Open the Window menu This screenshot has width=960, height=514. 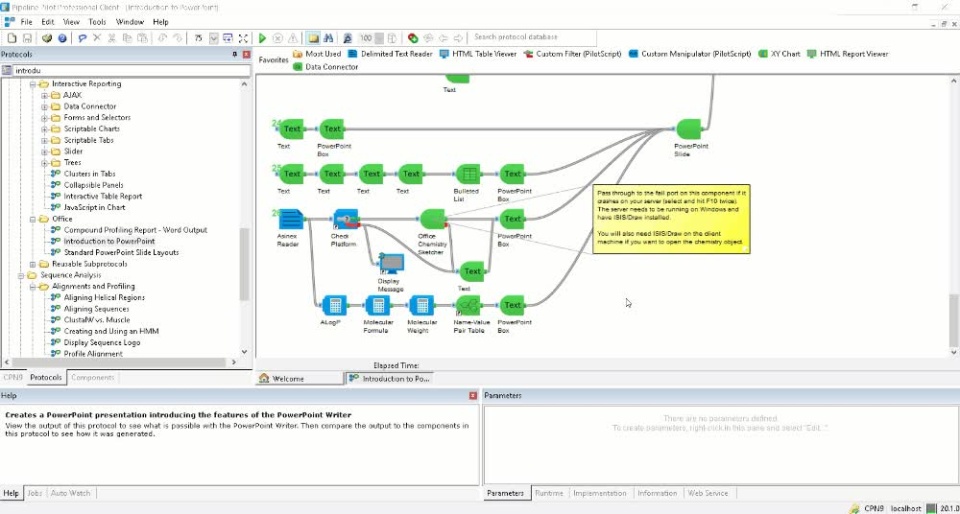[130, 22]
